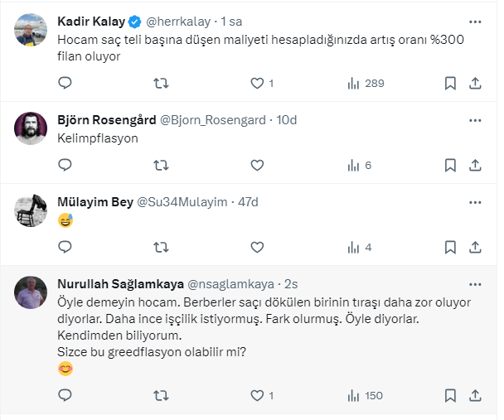Share Nurullah Sağlamkaya's tweet
Screen dimensions: 504x420
[476, 396]
